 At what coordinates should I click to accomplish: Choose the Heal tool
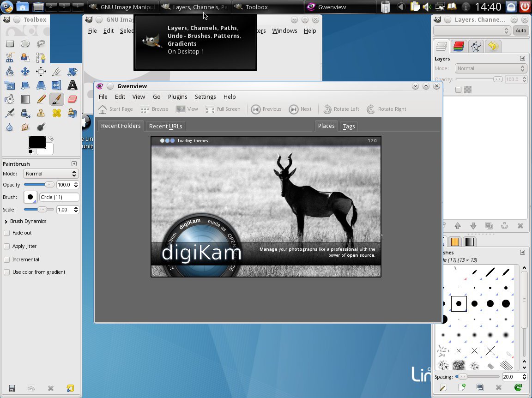tap(56, 113)
